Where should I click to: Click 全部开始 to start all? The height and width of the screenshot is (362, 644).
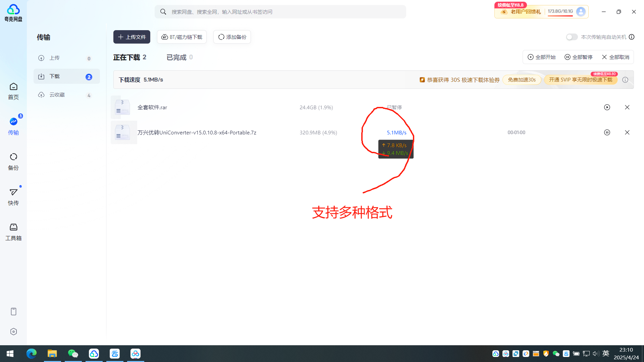tap(541, 57)
